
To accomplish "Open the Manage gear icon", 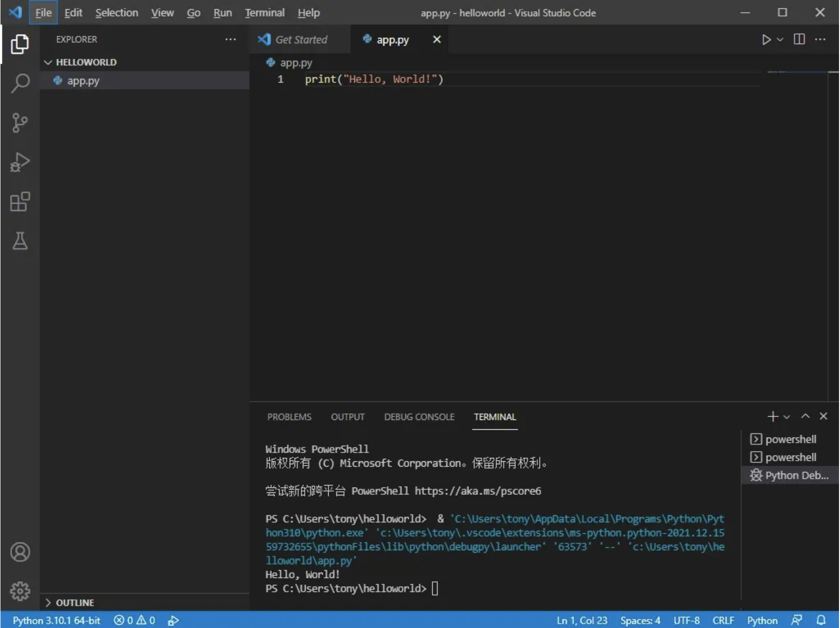I will click(20, 591).
